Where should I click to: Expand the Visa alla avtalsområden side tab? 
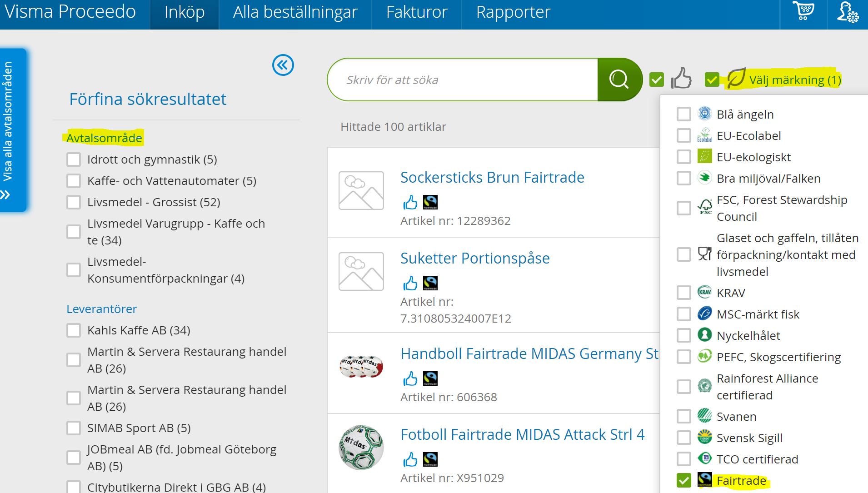pyautogui.click(x=12, y=130)
